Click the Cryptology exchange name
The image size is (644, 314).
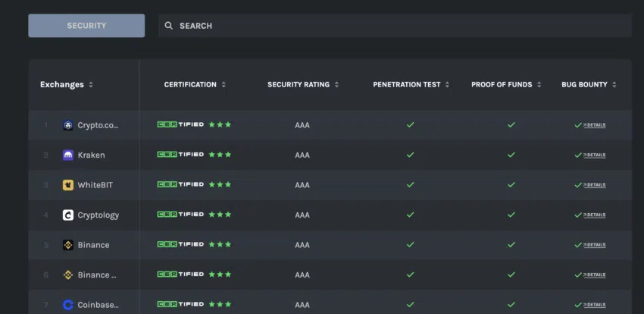pyautogui.click(x=98, y=215)
